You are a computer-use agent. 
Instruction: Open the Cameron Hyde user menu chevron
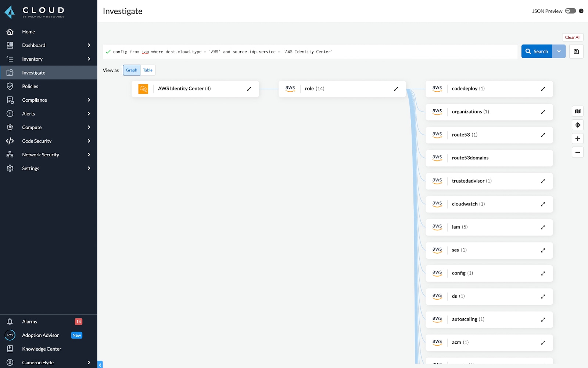(x=89, y=362)
